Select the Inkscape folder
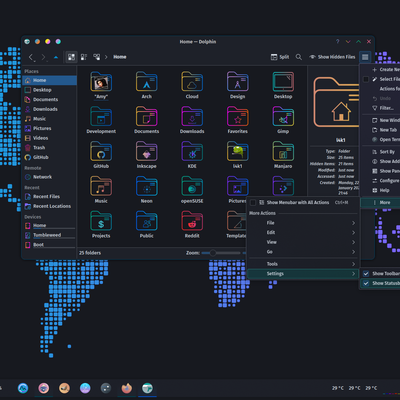400x400 pixels. 146,155
